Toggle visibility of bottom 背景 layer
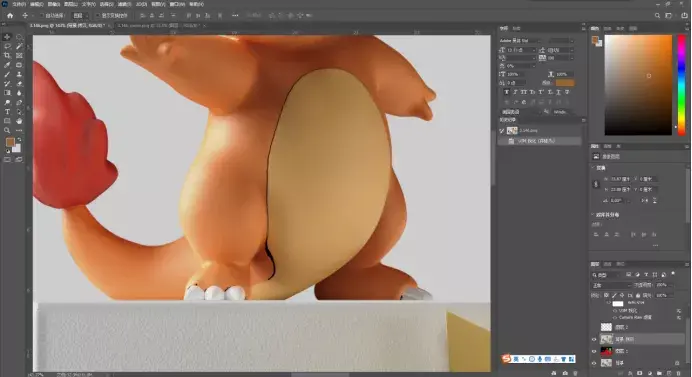Image resolution: width=692 pixels, height=377 pixels. tap(594, 363)
